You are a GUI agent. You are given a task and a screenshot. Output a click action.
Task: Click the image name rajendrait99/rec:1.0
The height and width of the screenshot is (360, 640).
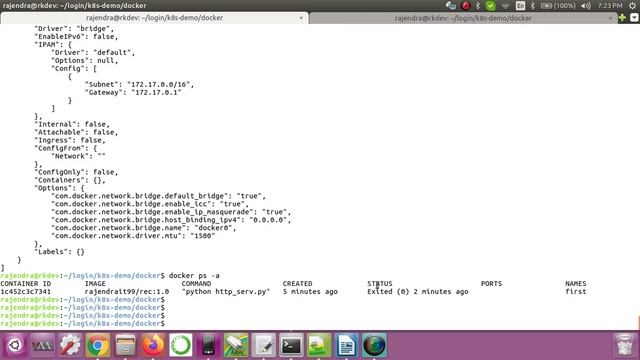click(x=127, y=292)
